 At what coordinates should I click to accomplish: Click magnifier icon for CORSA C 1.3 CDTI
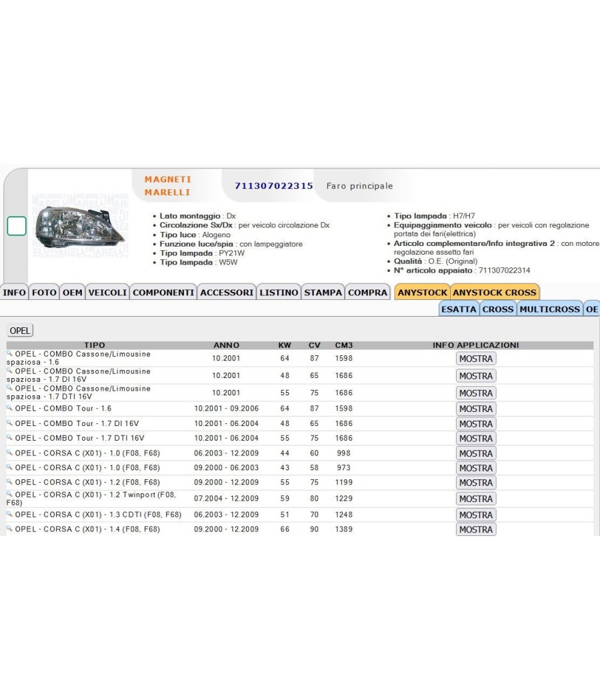[x=9, y=514]
